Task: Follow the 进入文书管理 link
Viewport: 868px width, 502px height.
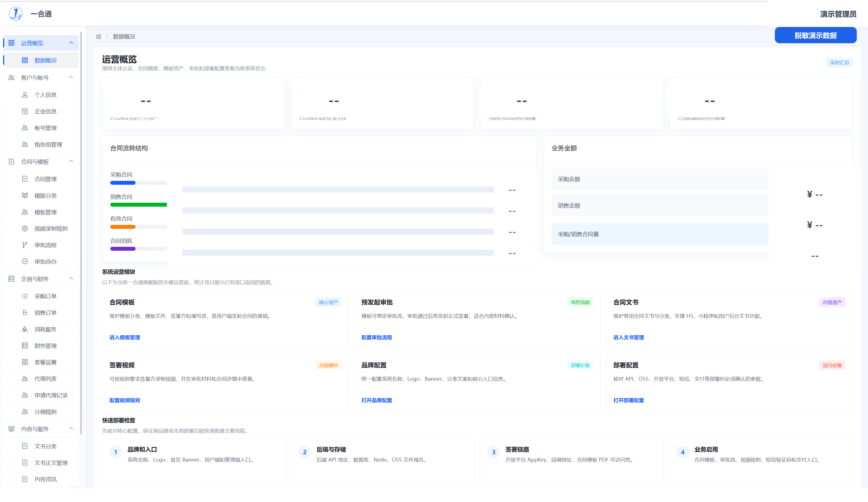Action: point(628,337)
